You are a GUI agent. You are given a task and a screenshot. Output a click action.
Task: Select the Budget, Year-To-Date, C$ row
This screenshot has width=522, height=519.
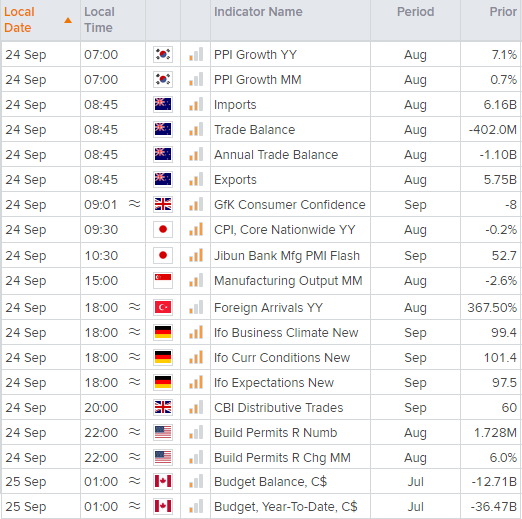pyautogui.click(x=261, y=506)
